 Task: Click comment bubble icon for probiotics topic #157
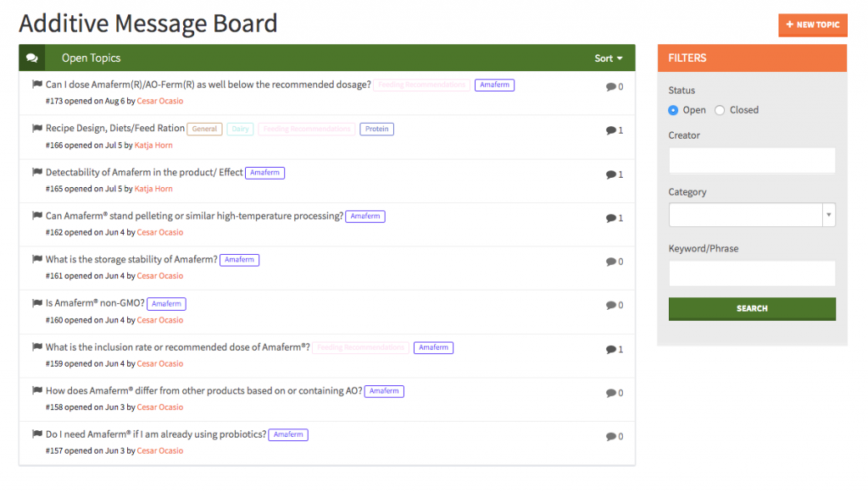[x=610, y=437]
